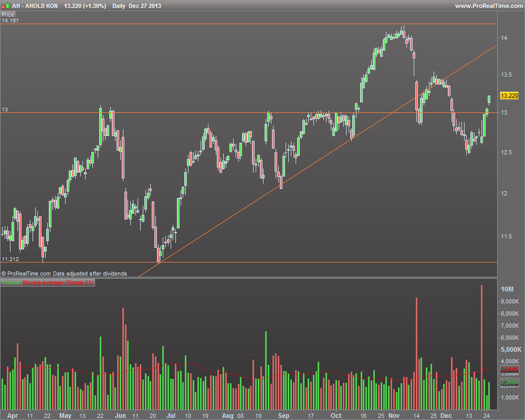
Task: Select the Price panel label
Action: point(8,15)
